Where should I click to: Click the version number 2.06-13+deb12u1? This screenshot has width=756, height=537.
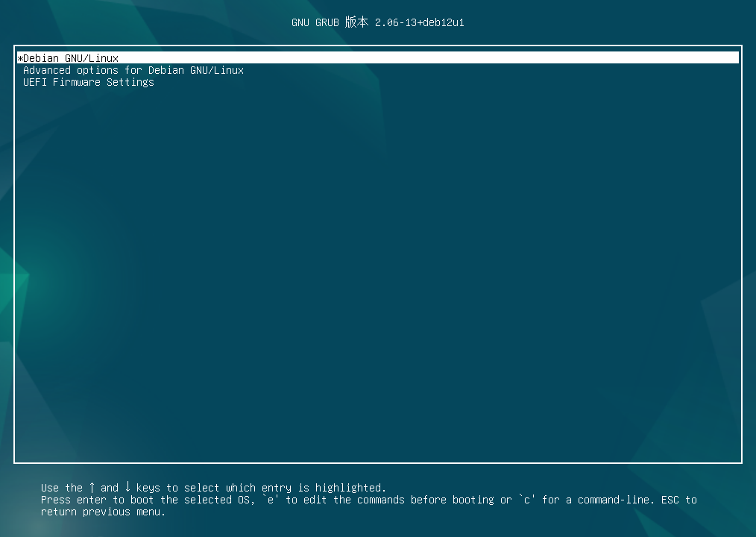420,22
